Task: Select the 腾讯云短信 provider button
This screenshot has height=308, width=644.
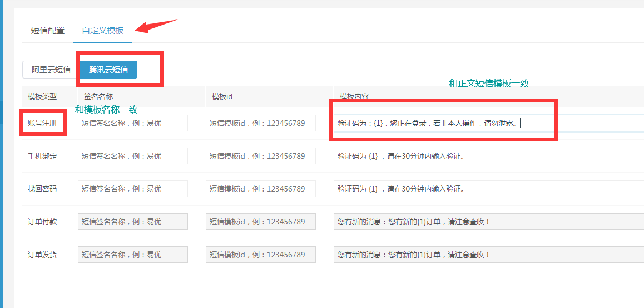Action: [108, 70]
